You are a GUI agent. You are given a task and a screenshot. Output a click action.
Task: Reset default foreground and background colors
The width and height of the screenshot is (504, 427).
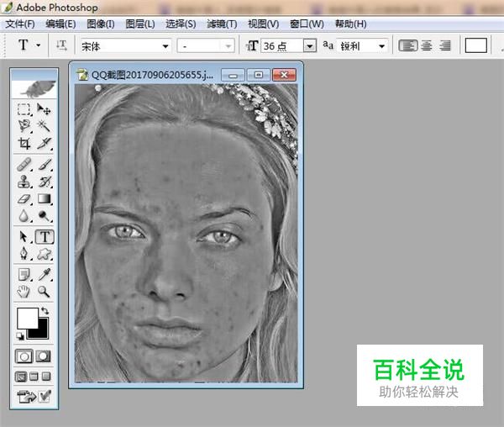(x=20, y=336)
